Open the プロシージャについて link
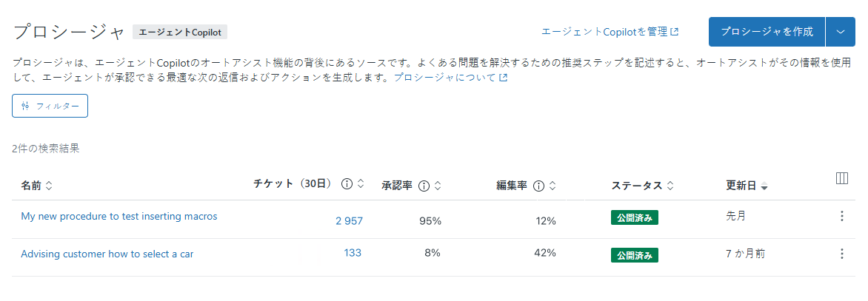Screen dimensions: 868x301 click(x=450, y=77)
